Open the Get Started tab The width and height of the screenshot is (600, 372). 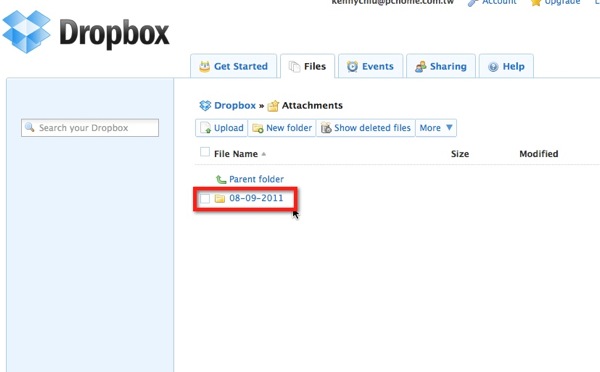[x=233, y=66]
